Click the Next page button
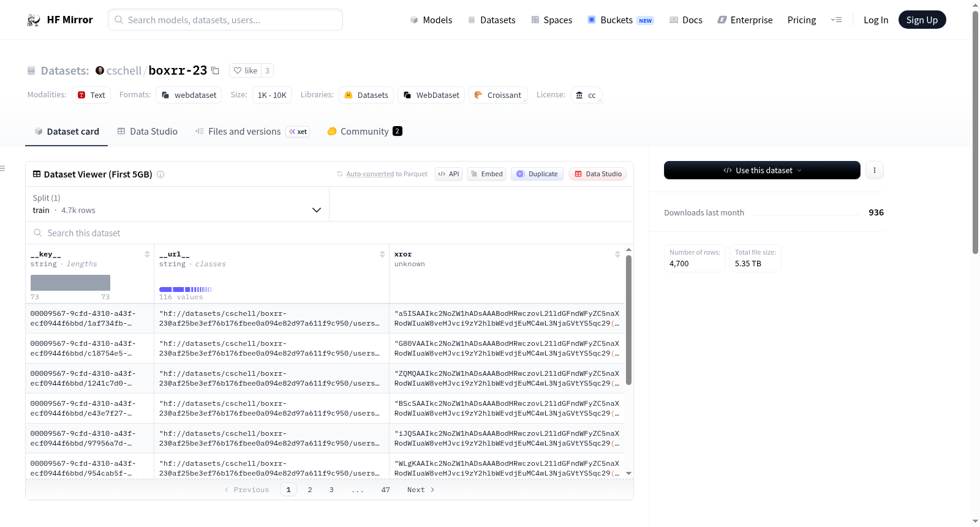Screen dimensions: 980x527 (x=421, y=490)
